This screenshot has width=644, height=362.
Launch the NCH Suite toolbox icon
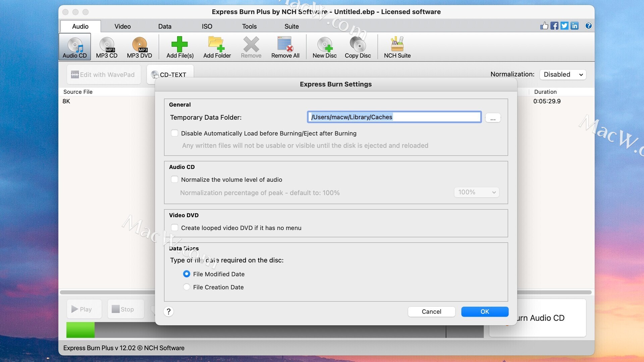click(x=397, y=45)
